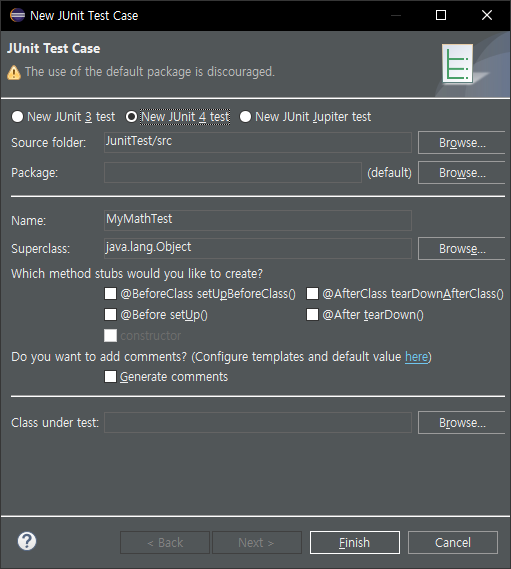
Task: Open the comment templates 'here' link
Action: click(x=416, y=357)
